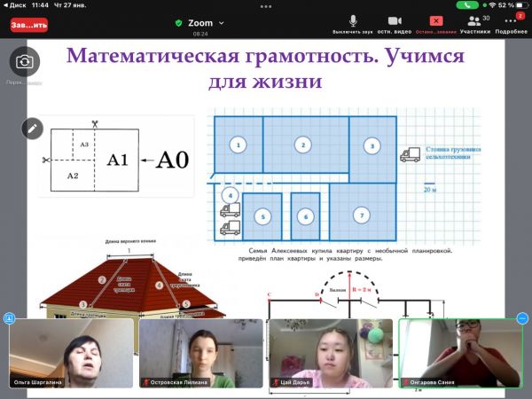Click the green shield encryption icon
Image resolution: width=532 pixels, height=399 pixels.
click(x=178, y=23)
